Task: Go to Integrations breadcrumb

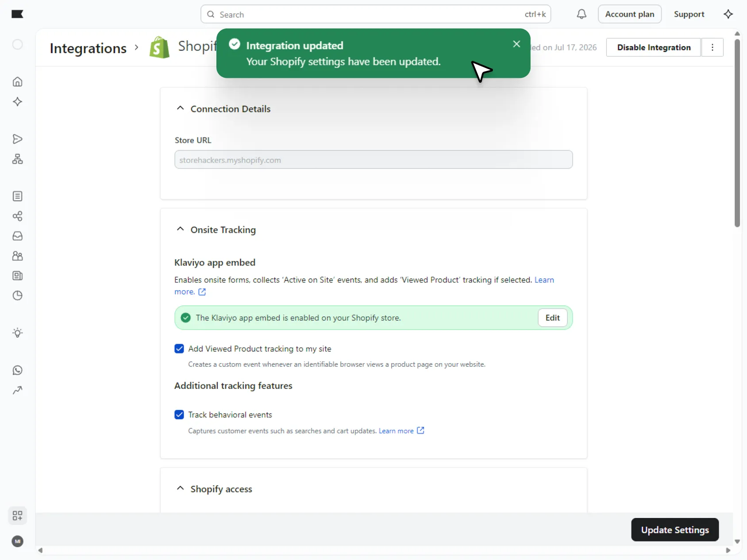Action: tap(88, 48)
